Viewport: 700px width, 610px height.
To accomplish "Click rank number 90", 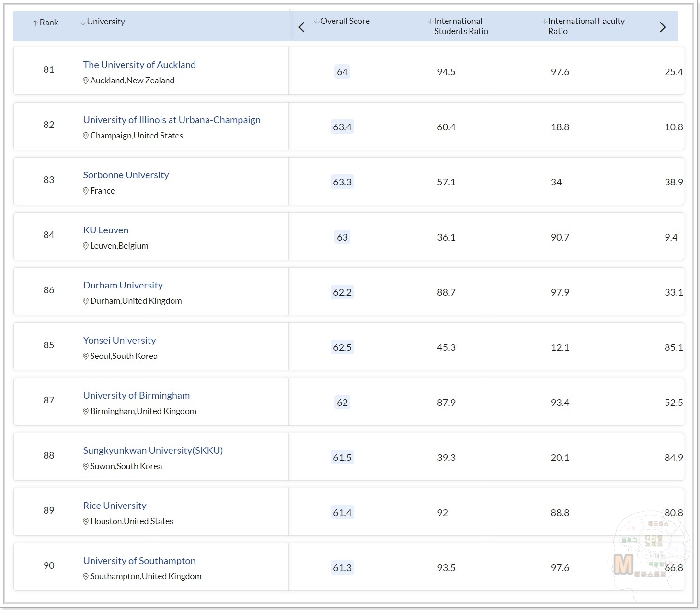I will tap(49, 565).
